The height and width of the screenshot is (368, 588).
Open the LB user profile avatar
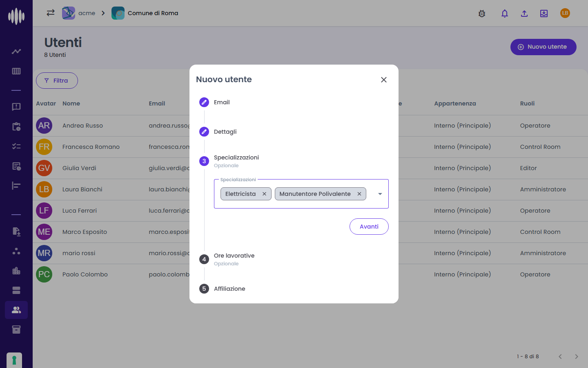tap(565, 13)
